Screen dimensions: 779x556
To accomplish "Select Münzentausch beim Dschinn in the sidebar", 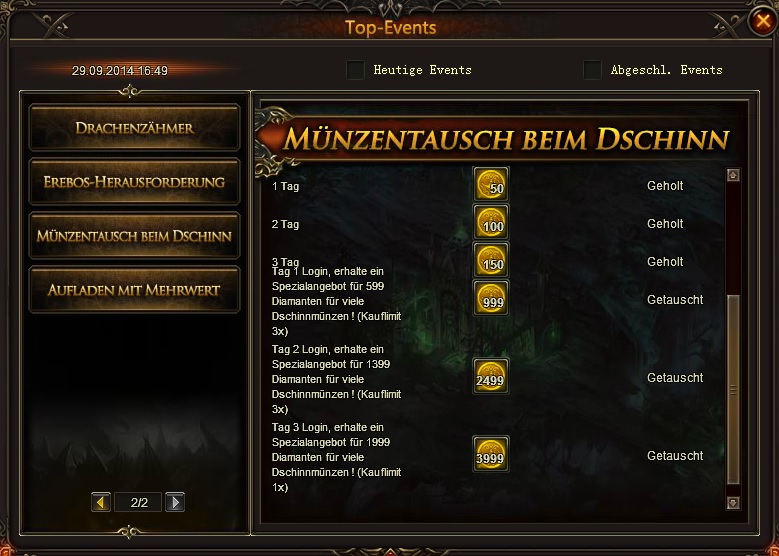I will pyautogui.click(x=134, y=236).
